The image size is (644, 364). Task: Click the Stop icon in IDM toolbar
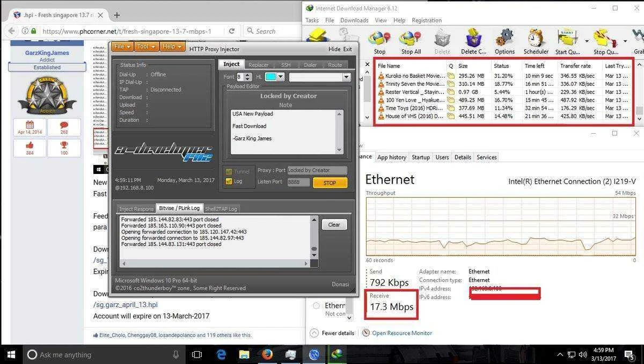[x=380, y=39]
